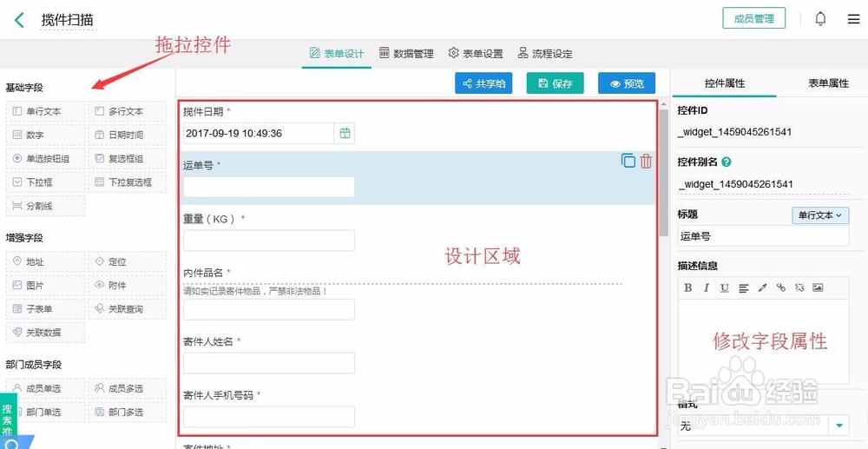Select the 多行文本 widget
The height and width of the screenshot is (449, 868).
[128, 111]
